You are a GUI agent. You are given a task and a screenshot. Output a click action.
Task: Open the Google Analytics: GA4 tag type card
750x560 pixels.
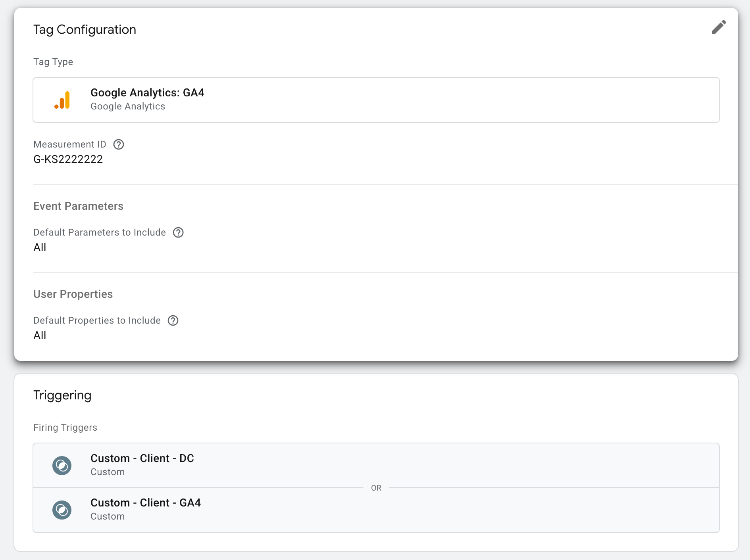click(376, 100)
